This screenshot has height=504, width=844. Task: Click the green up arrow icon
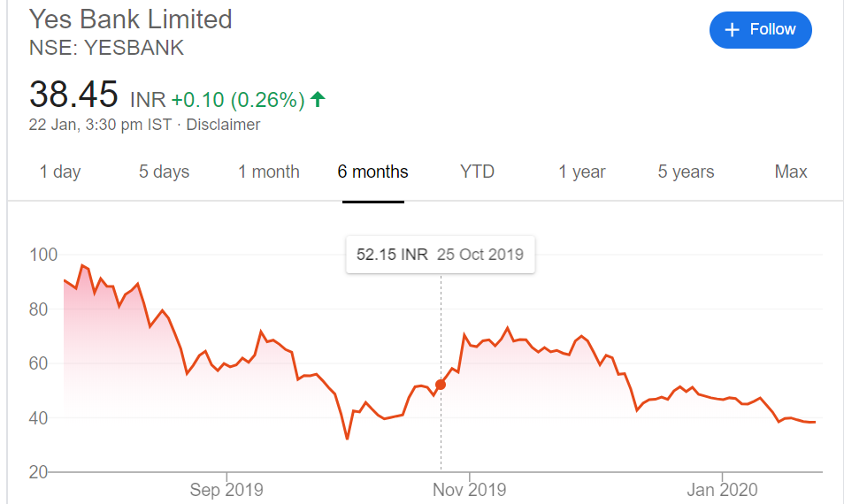coord(318,99)
